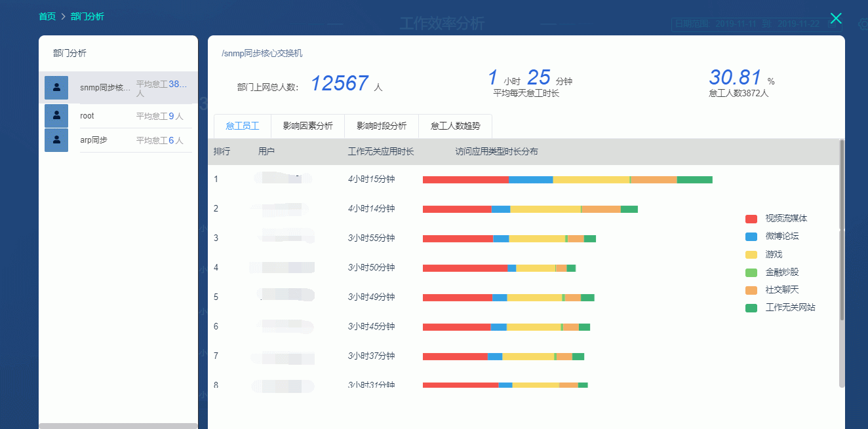
Task: Click the arp同步 department avatar icon
Action: tap(56, 140)
